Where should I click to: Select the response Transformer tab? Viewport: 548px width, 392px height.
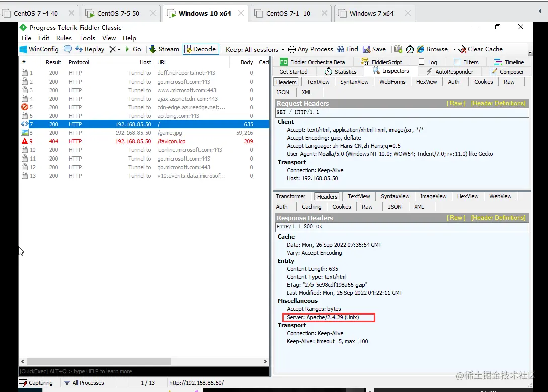pos(290,196)
